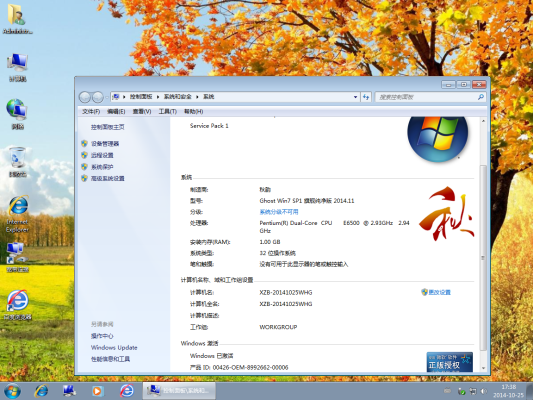Click the product ID 00426-OEM-8992662-00006

(x=251, y=367)
